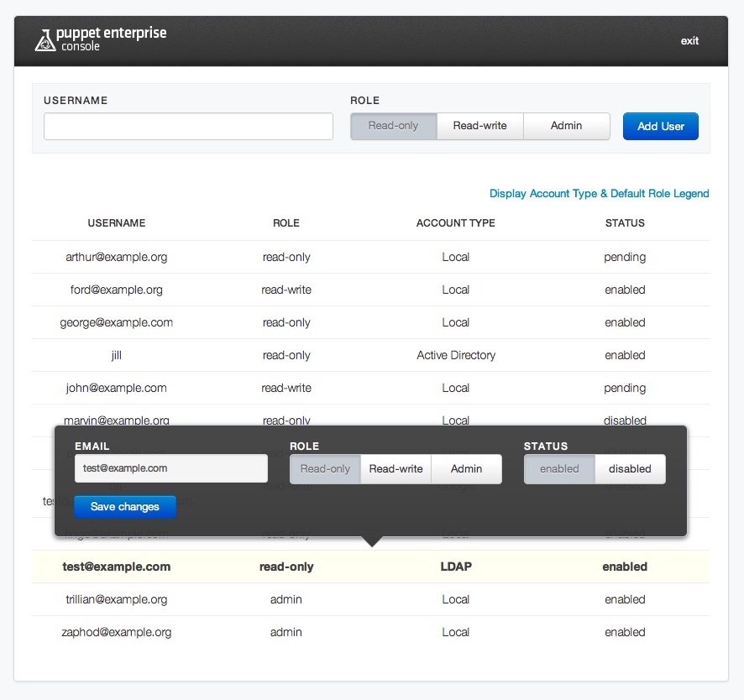Image resolution: width=744 pixels, height=700 pixels.
Task: Select the jill Active Directory user
Action: [x=117, y=355]
